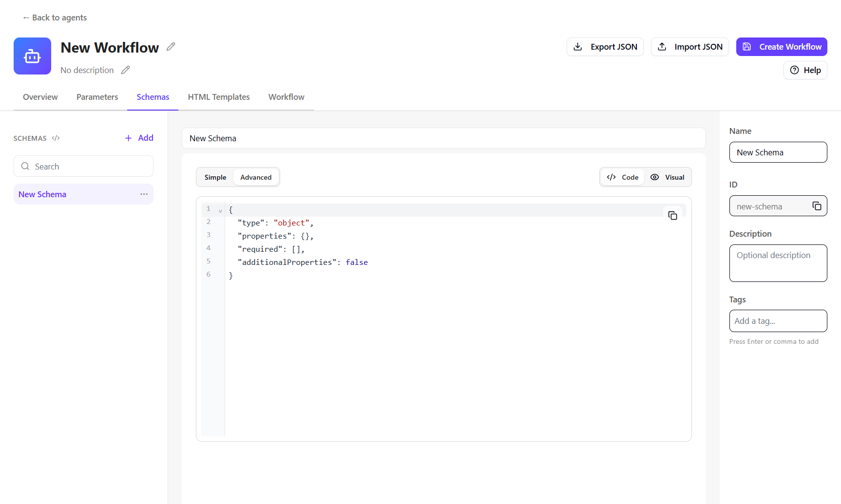
Task: Switch to Advanced schema mode
Action: click(256, 177)
